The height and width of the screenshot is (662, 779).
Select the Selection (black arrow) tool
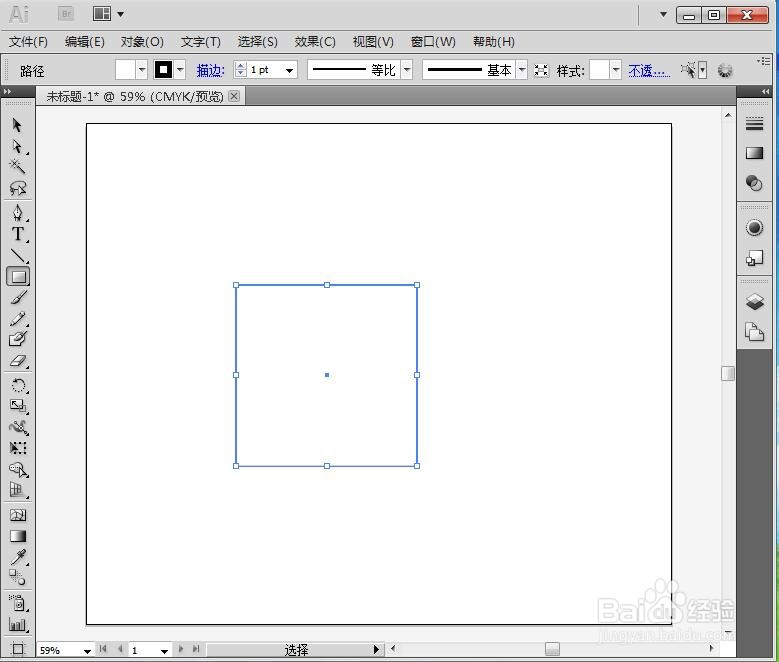17,125
